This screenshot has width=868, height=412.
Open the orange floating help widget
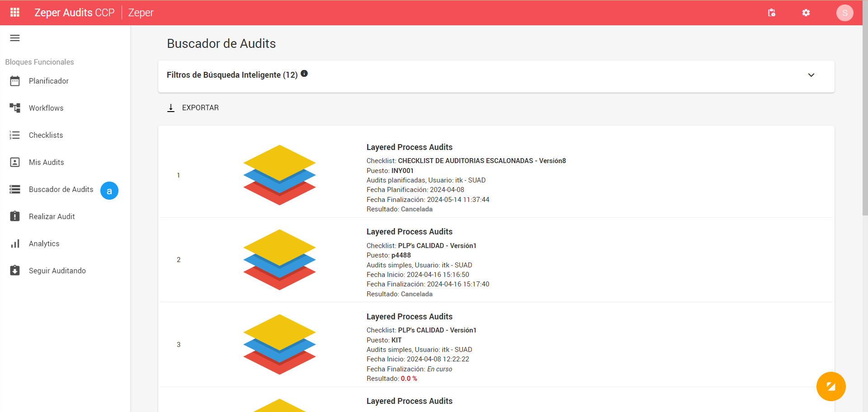coord(831,386)
